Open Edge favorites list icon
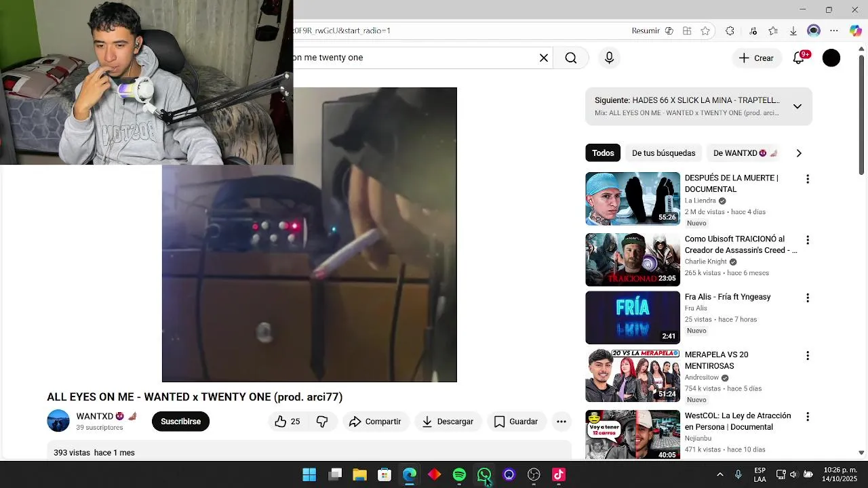Screen dimensions: 868x488 click(773, 30)
